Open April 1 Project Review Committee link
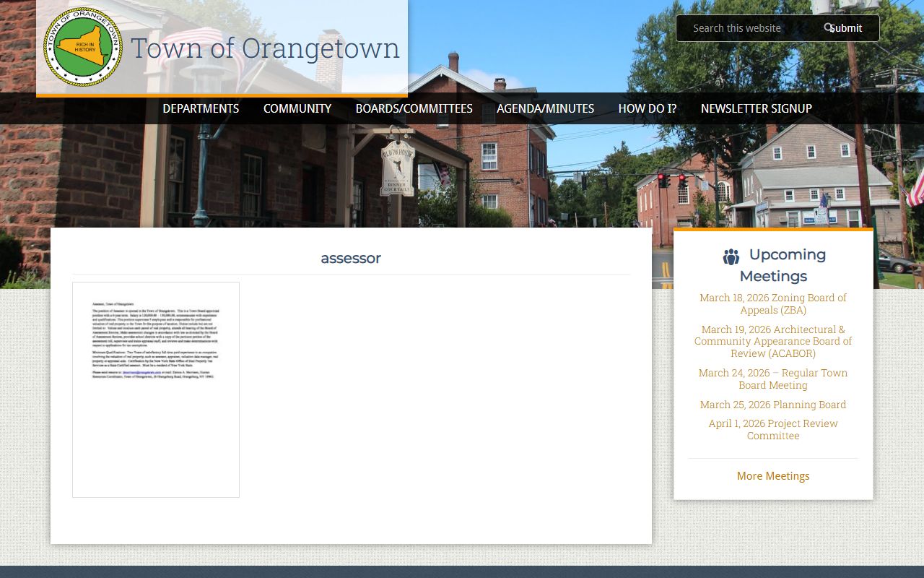This screenshot has width=924, height=578. click(x=773, y=429)
